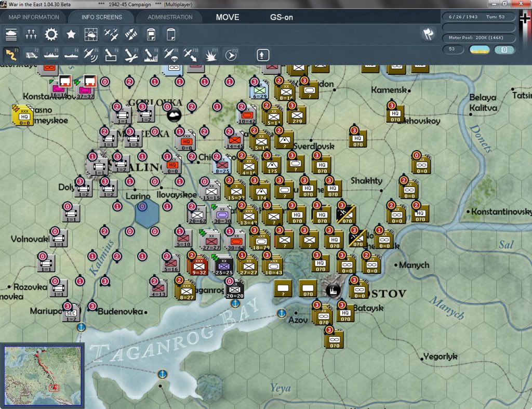Switch to the ADMINISTRATION tab
532x409 pixels.
click(170, 17)
